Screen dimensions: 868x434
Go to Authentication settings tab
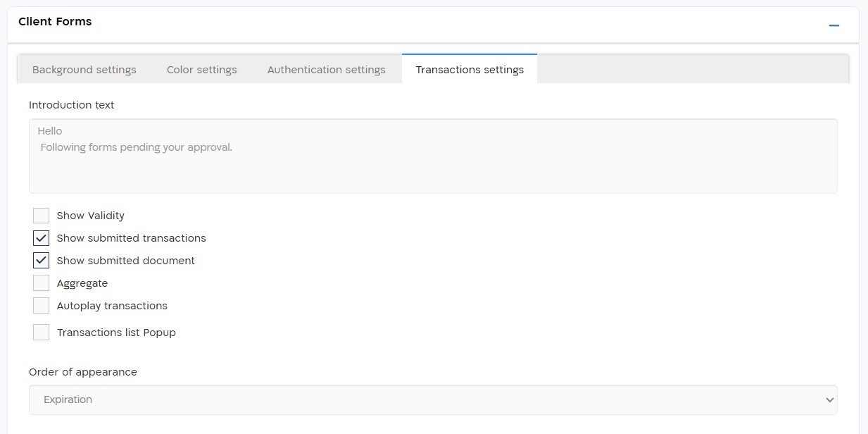pos(327,70)
